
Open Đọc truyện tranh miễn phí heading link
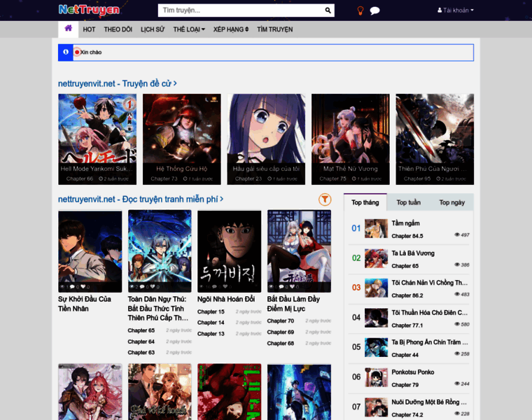(x=141, y=199)
